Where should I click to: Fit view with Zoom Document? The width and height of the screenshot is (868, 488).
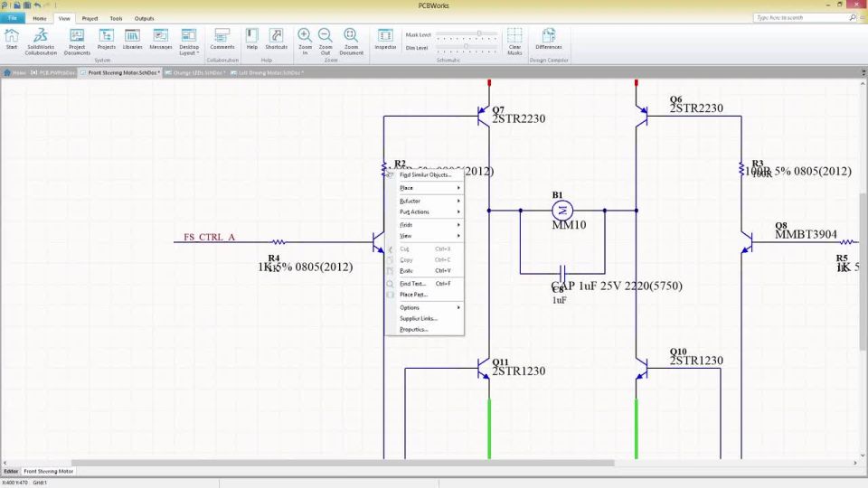pos(351,42)
